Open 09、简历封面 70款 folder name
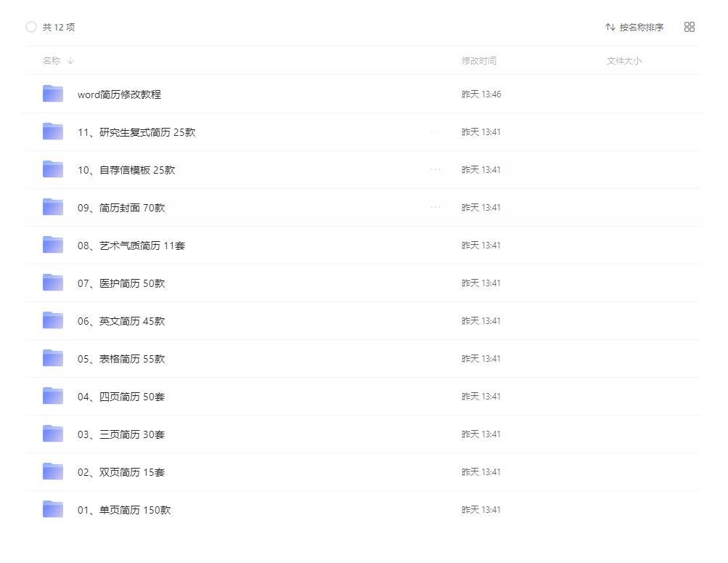This screenshot has height=563, width=728. (x=121, y=208)
